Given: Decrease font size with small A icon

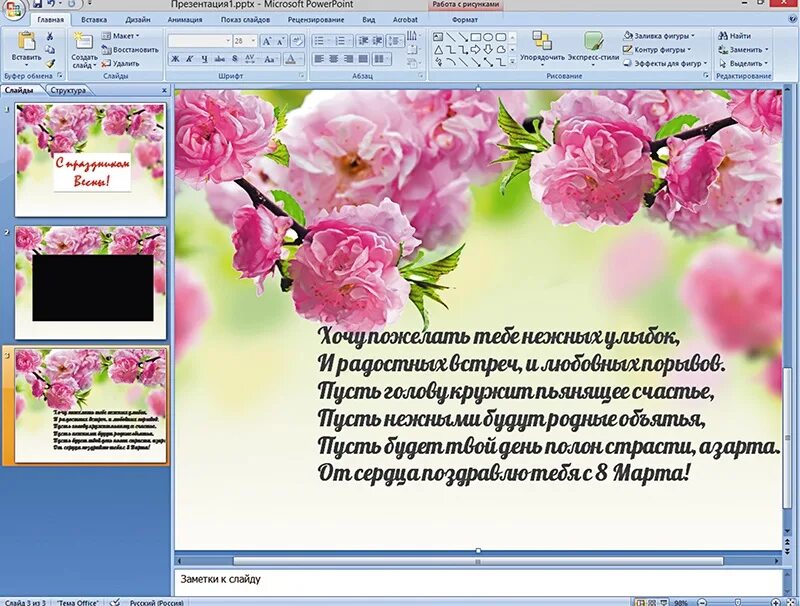Looking at the screenshot, I should (280, 41).
